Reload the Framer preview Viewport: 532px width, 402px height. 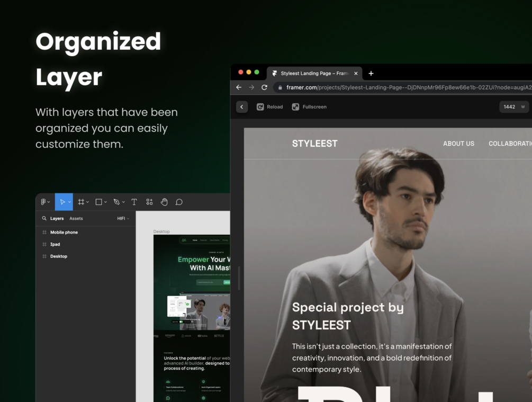(270, 106)
